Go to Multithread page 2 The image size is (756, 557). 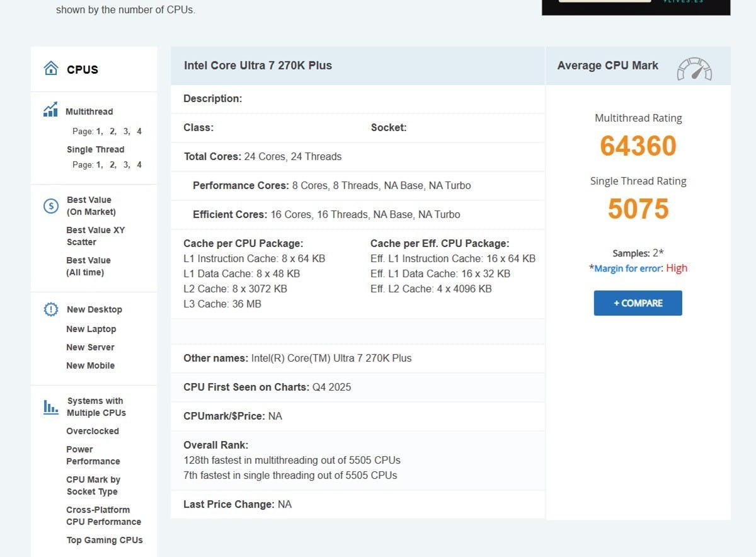tap(112, 132)
